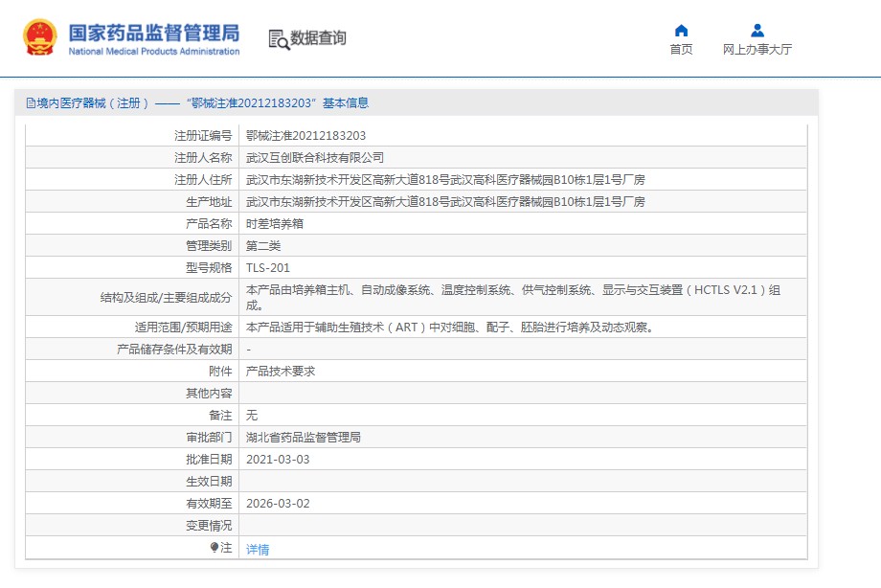Image resolution: width=881 pixels, height=588 pixels.
Task: Click the 备注 label
Action: [x=220, y=415]
